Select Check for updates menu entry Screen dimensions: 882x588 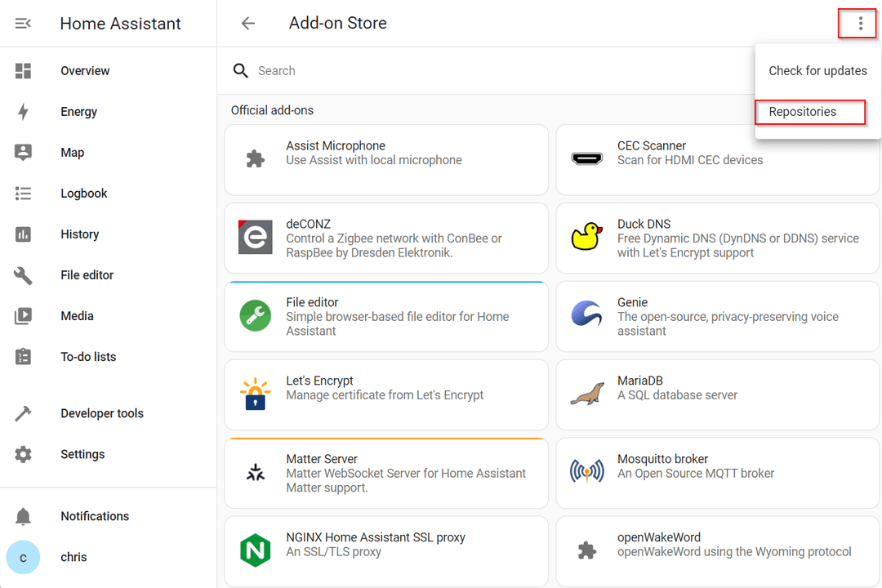(x=817, y=71)
